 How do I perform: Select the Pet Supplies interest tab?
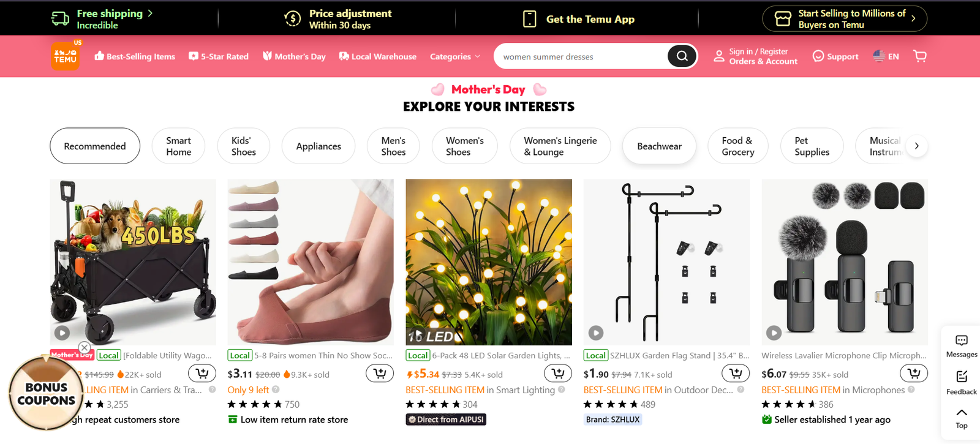[x=812, y=146]
